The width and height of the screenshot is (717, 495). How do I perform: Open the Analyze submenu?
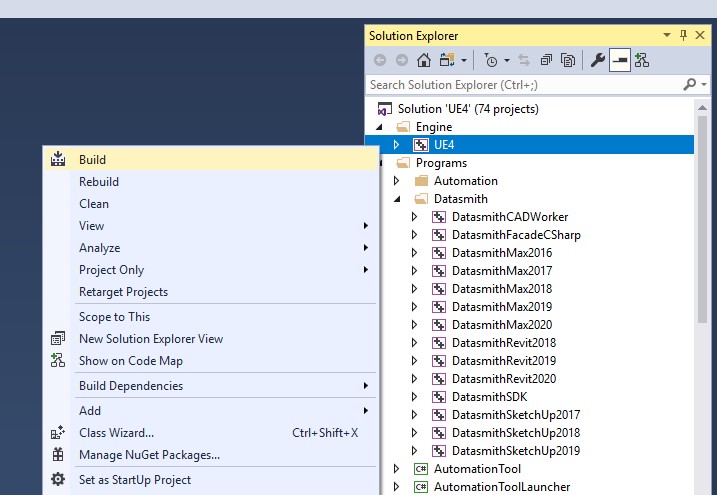211,248
